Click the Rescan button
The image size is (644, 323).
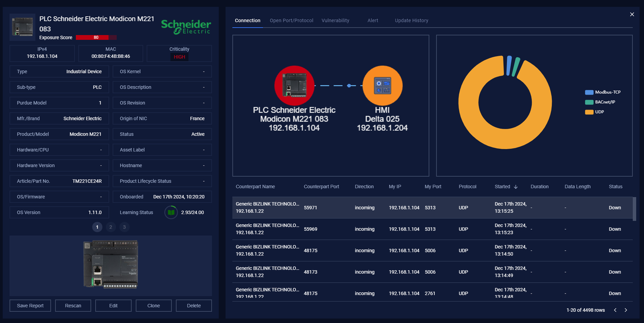point(73,306)
